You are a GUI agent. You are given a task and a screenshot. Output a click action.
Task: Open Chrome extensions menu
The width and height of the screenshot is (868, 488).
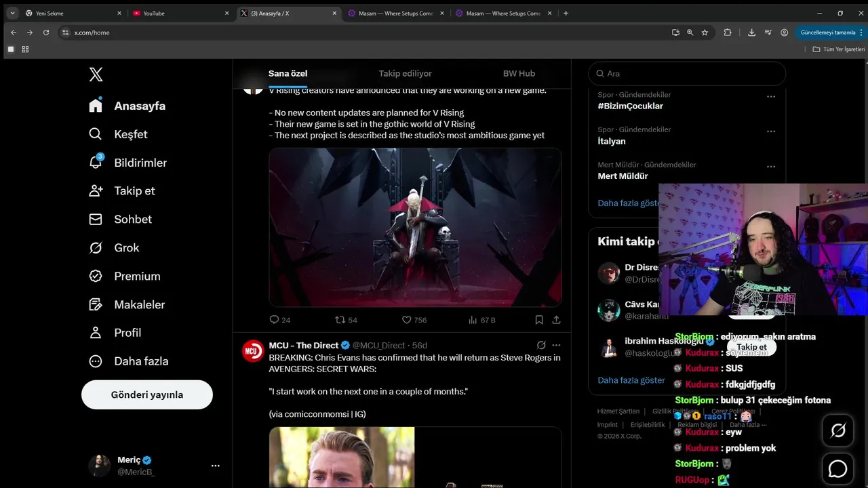tap(728, 33)
